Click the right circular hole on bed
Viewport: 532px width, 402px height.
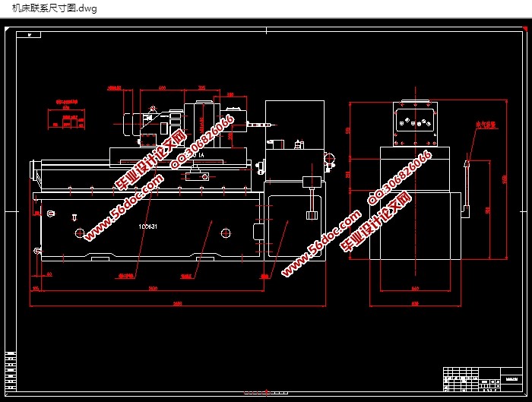click(226, 233)
